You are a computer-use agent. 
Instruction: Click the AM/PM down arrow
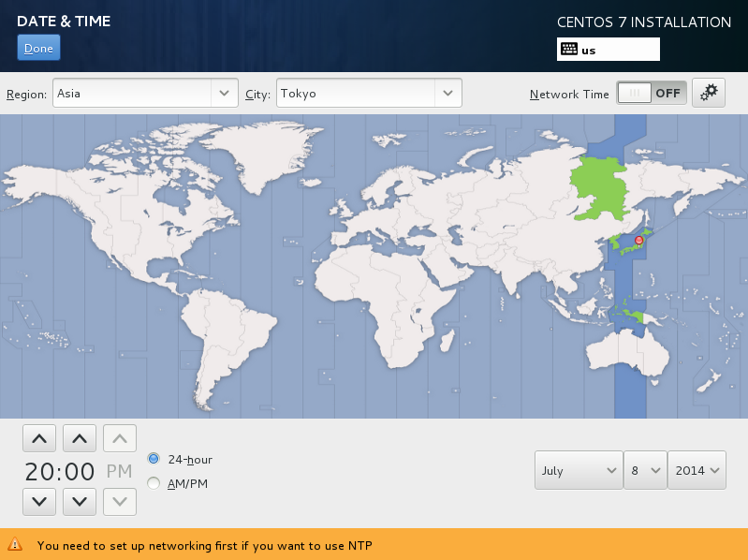[x=120, y=502]
